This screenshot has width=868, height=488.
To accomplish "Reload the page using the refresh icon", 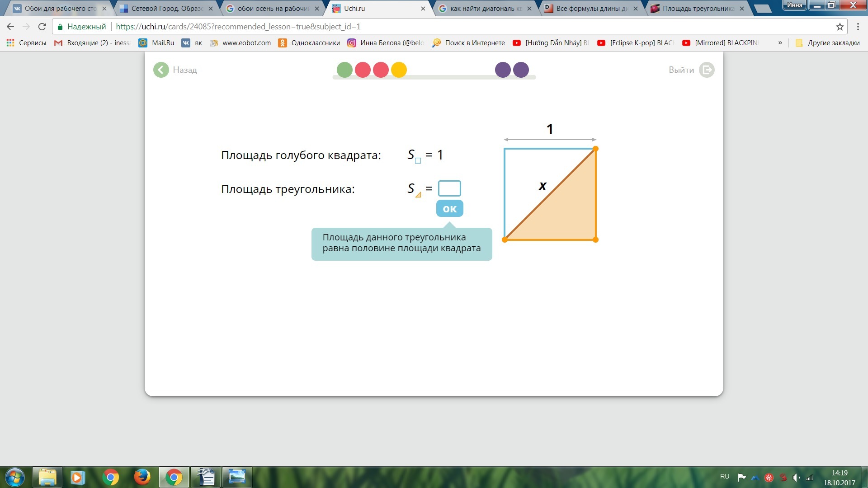I will click(x=42, y=27).
